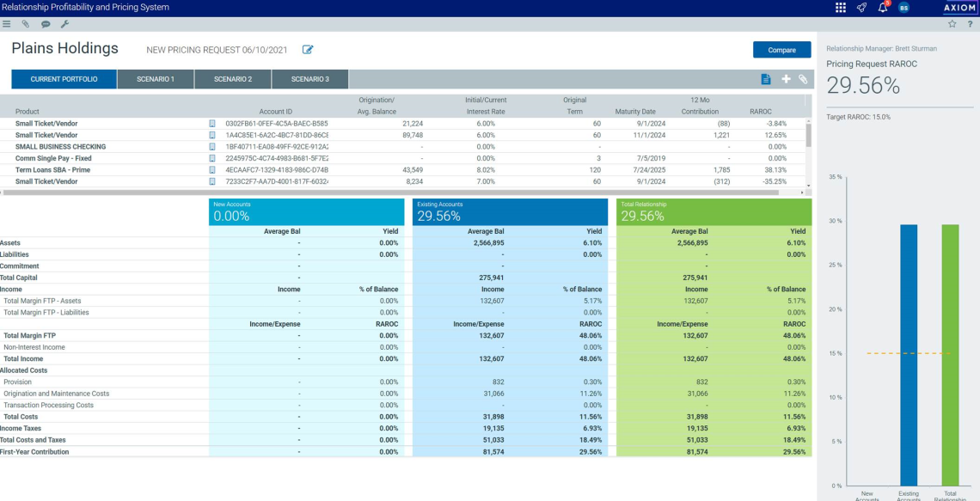Click the Compare button
This screenshot has width=980, height=501.
(x=781, y=50)
